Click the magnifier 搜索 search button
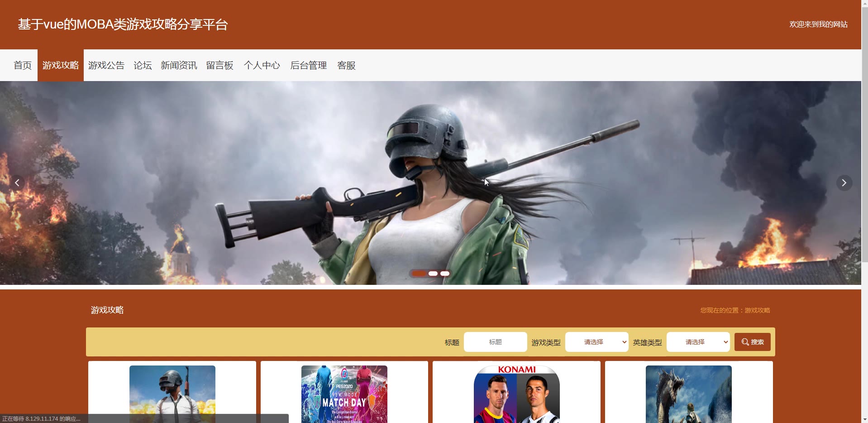This screenshot has height=423, width=868. pos(753,342)
